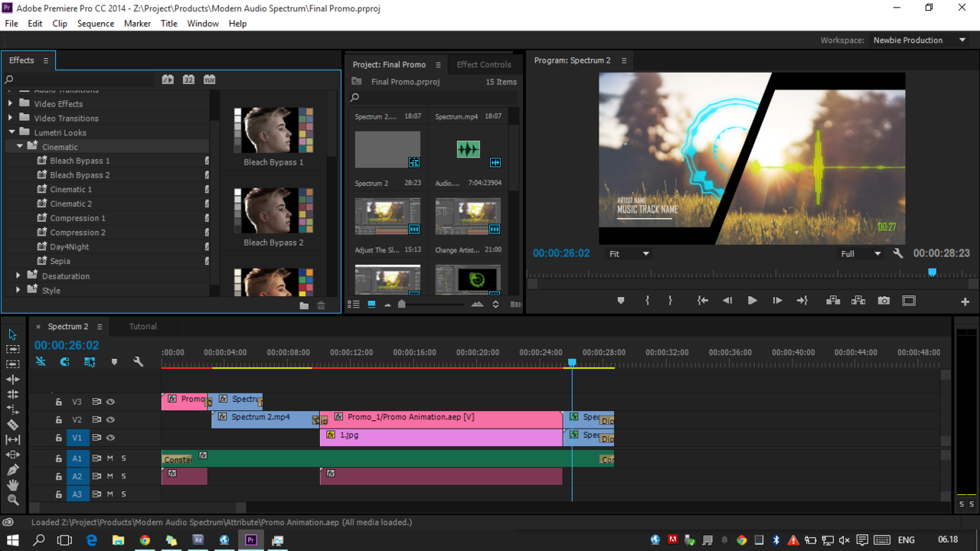Collapse the Cinematic folder
The height and width of the screenshot is (551, 980).
tap(20, 146)
